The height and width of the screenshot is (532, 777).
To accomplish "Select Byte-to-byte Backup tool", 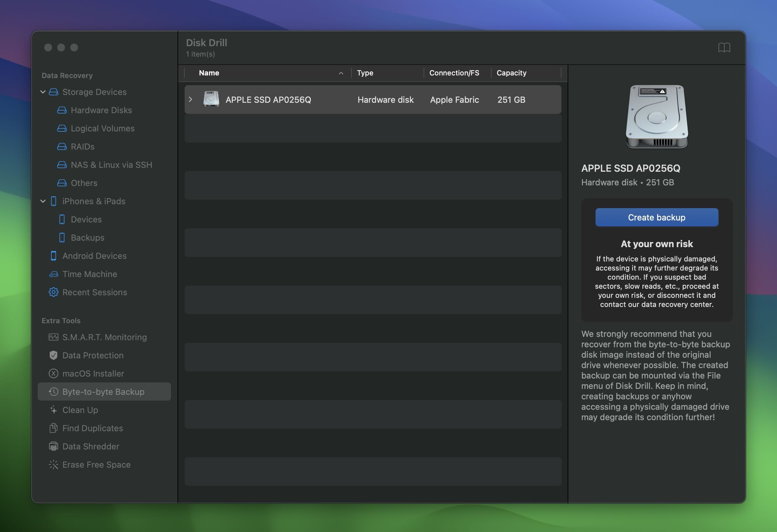I will pyautogui.click(x=104, y=392).
